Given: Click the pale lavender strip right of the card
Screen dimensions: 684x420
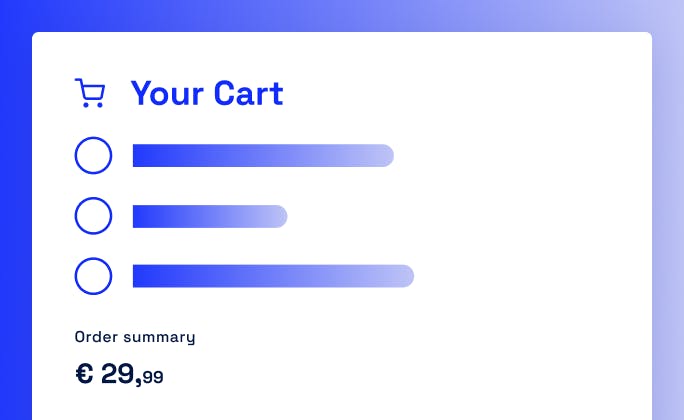Looking at the screenshot, I should point(668,220).
